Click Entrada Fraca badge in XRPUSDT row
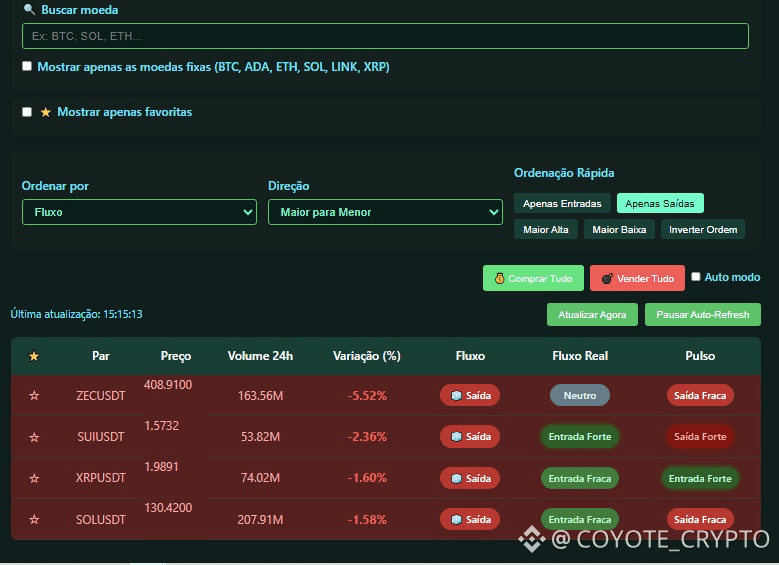 (580, 478)
